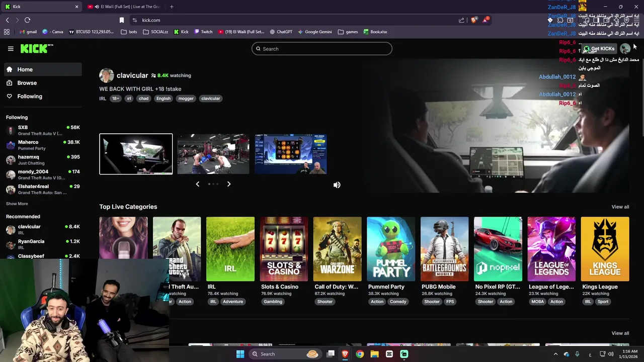Click View all for Top Live Categories
Viewport: 644px width, 362px height.
620,207
